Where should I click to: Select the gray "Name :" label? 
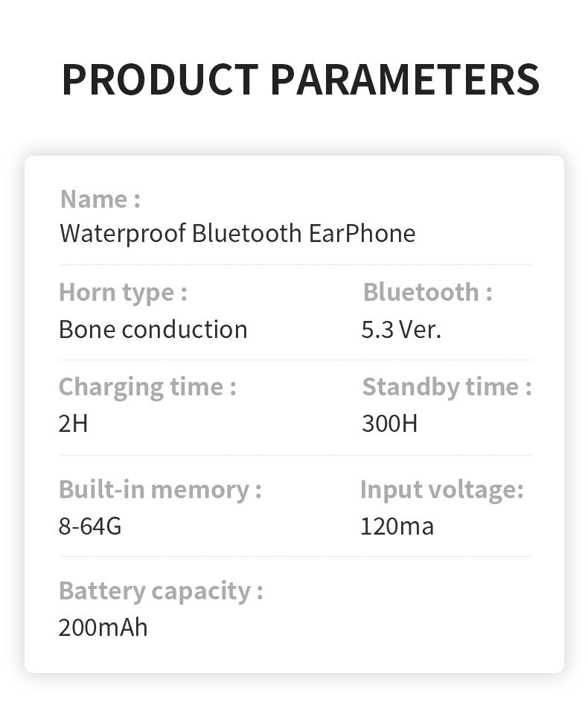(100, 199)
